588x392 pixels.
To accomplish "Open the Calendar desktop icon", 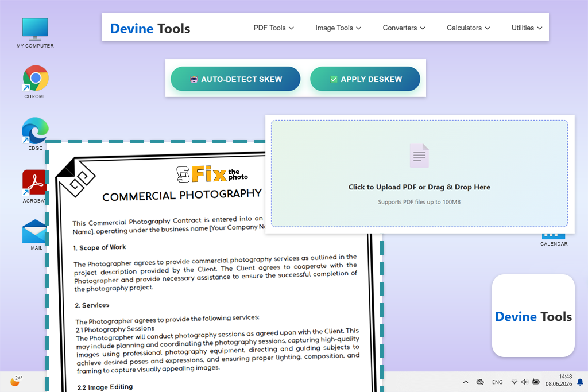I will pyautogui.click(x=554, y=240).
